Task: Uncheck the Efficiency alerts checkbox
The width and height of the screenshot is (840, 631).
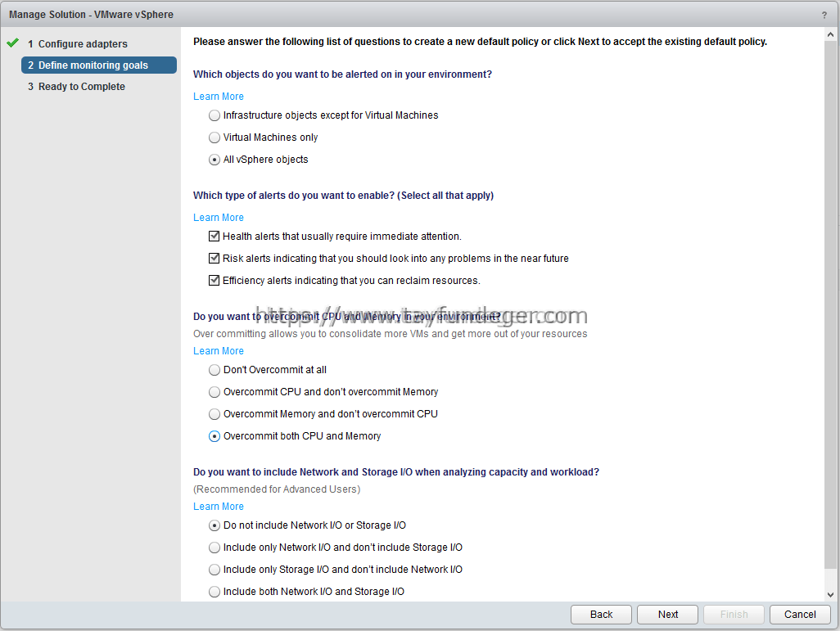Action: pos(214,280)
